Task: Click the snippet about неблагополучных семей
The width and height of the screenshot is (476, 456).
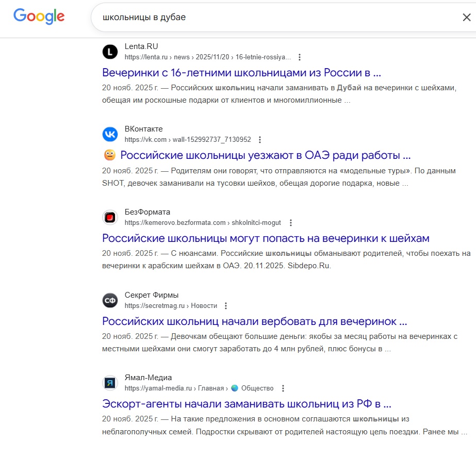Action: point(285,426)
